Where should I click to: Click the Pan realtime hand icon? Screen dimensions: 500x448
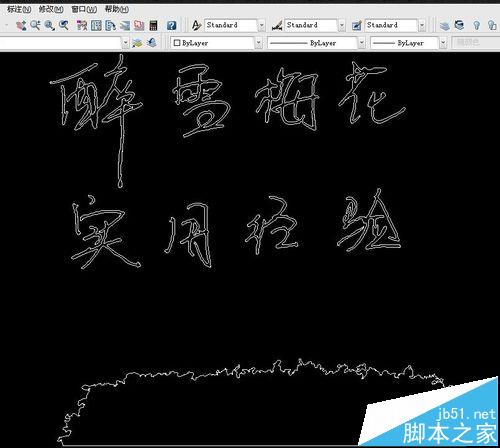click(x=21, y=25)
